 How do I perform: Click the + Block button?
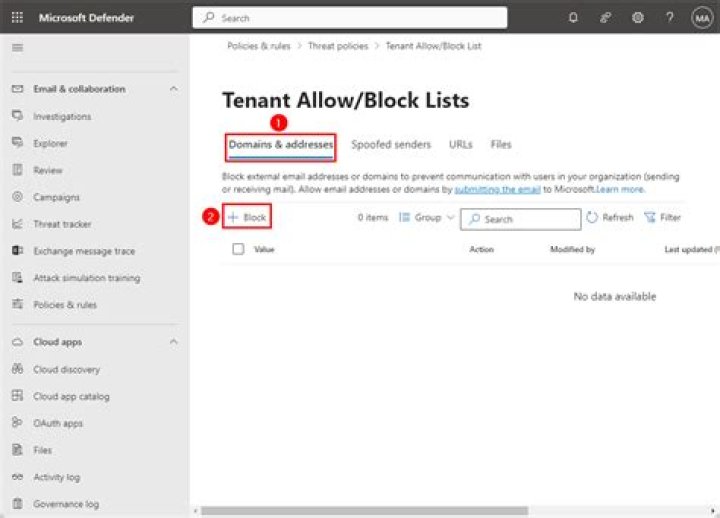(247, 217)
